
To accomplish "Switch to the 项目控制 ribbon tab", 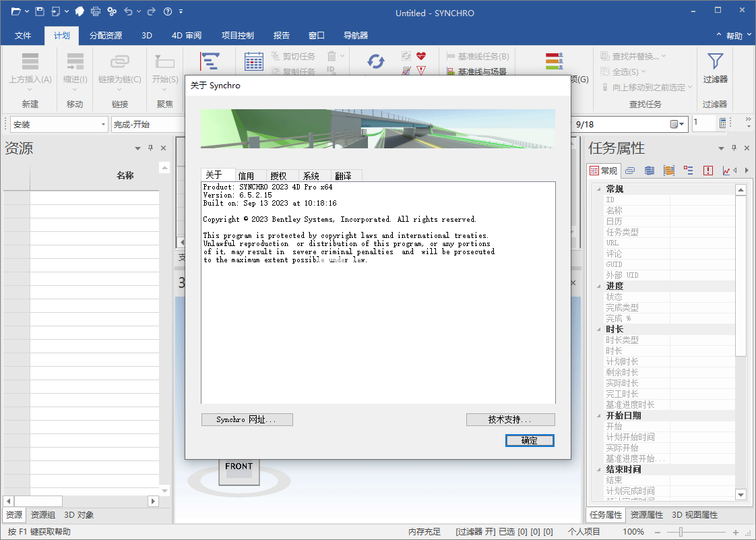I will [238, 35].
